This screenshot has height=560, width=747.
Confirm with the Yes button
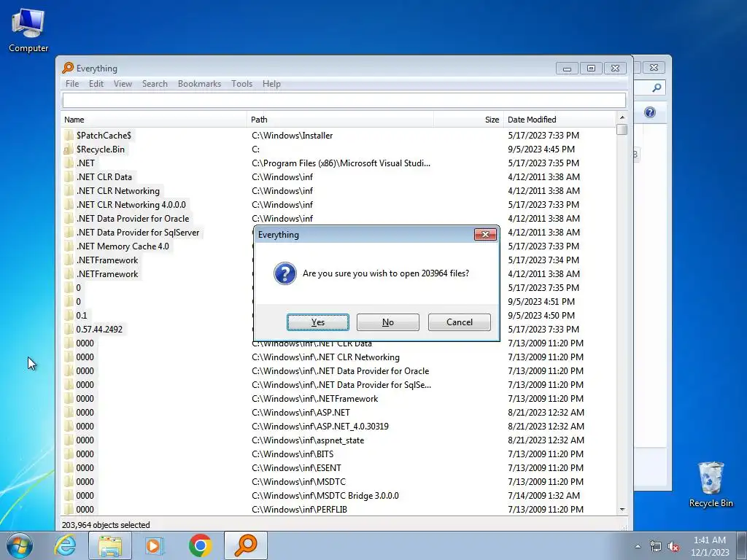tap(318, 322)
